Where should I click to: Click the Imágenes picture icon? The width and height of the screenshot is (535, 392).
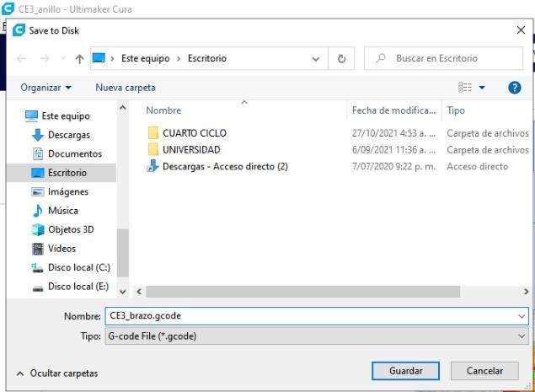tap(38, 192)
